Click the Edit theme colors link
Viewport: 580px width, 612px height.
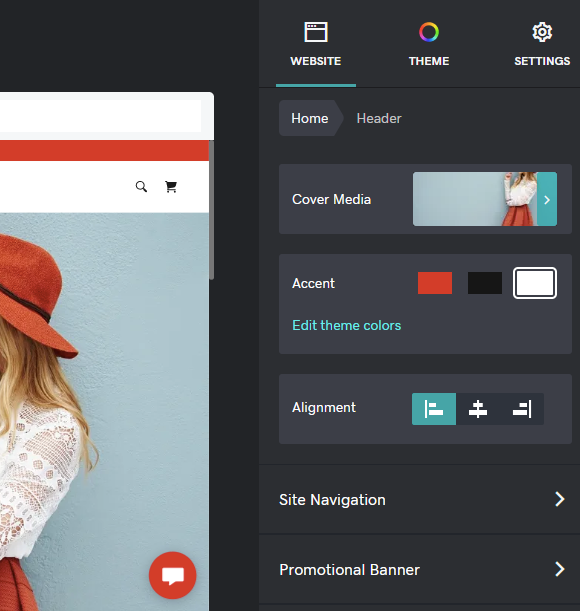pos(347,325)
